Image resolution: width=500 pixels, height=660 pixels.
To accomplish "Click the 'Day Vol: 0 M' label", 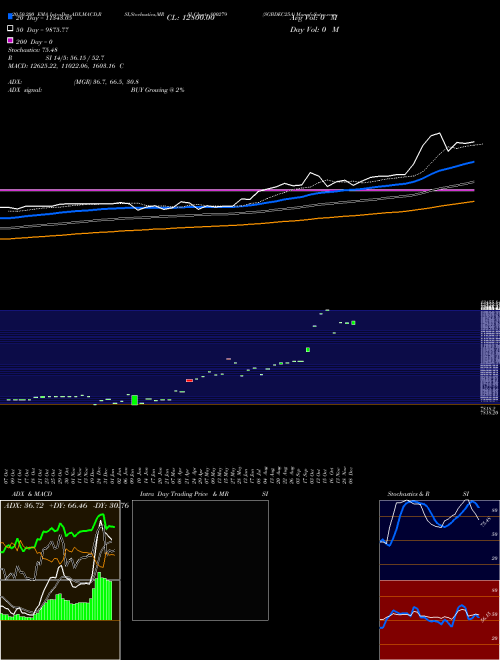I will click(x=314, y=30).
